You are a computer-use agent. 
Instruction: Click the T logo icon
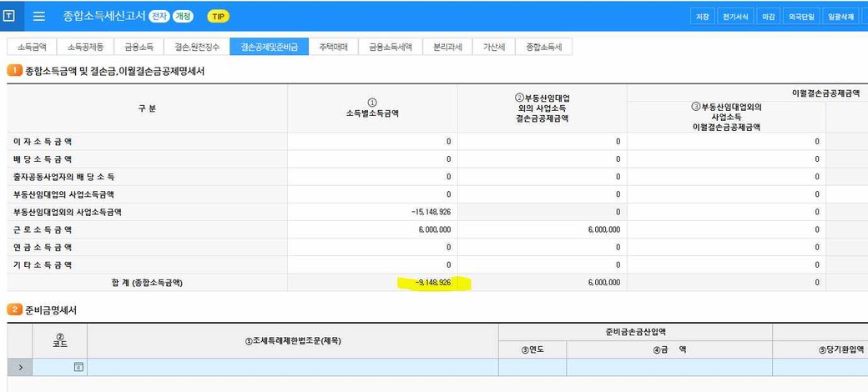click(9, 16)
